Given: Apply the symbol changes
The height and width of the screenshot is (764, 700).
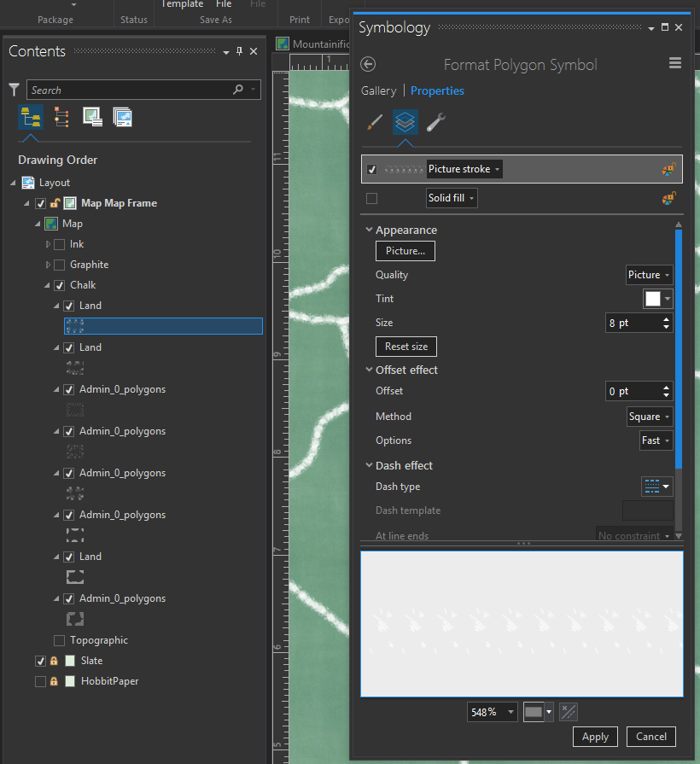Looking at the screenshot, I should point(595,736).
